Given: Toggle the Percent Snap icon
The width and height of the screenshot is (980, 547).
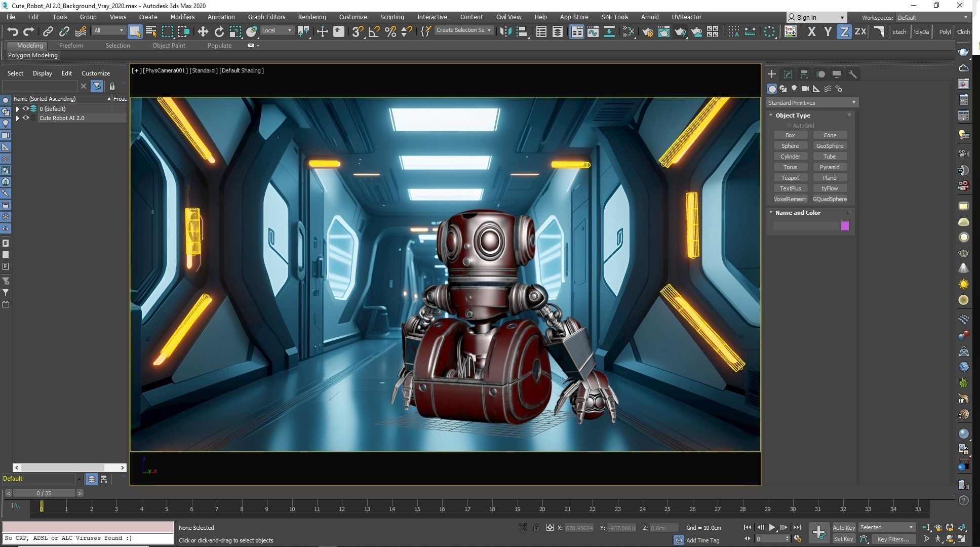Looking at the screenshot, I should pyautogui.click(x=390, y=32).
